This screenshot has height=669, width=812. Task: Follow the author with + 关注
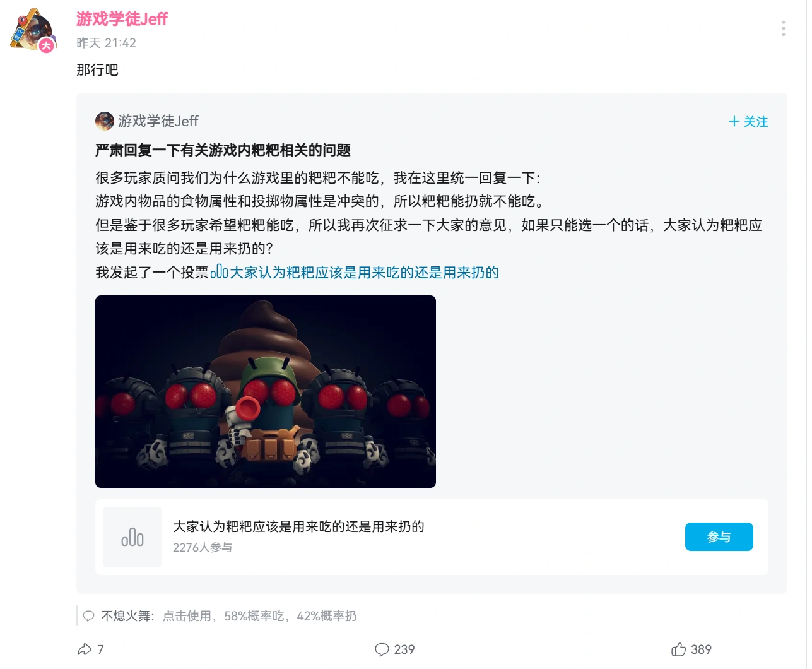748,121
